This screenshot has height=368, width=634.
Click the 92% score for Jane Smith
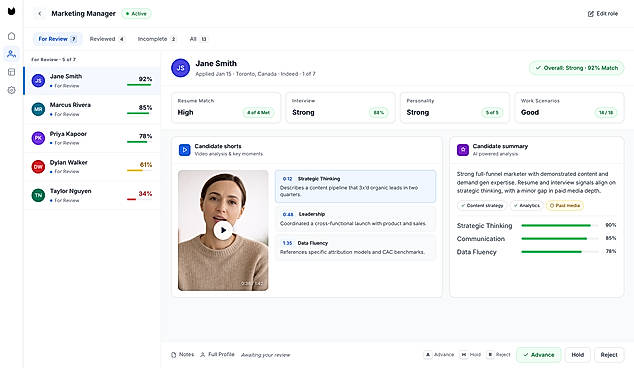(145, 79)
